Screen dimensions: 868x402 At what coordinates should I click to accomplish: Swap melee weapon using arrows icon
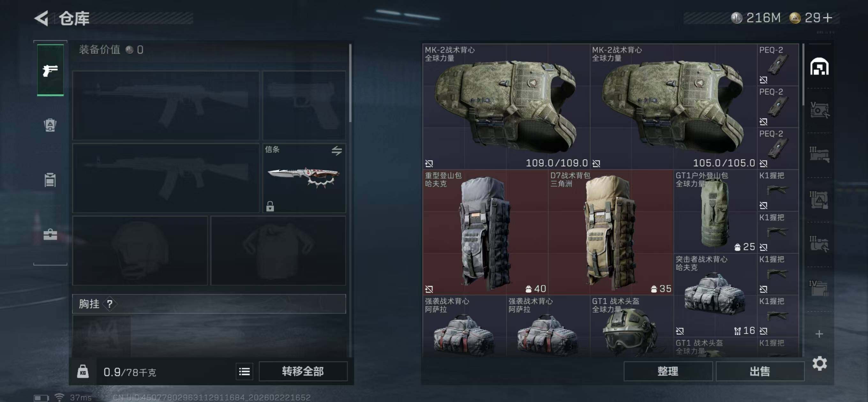pos(336,151)
